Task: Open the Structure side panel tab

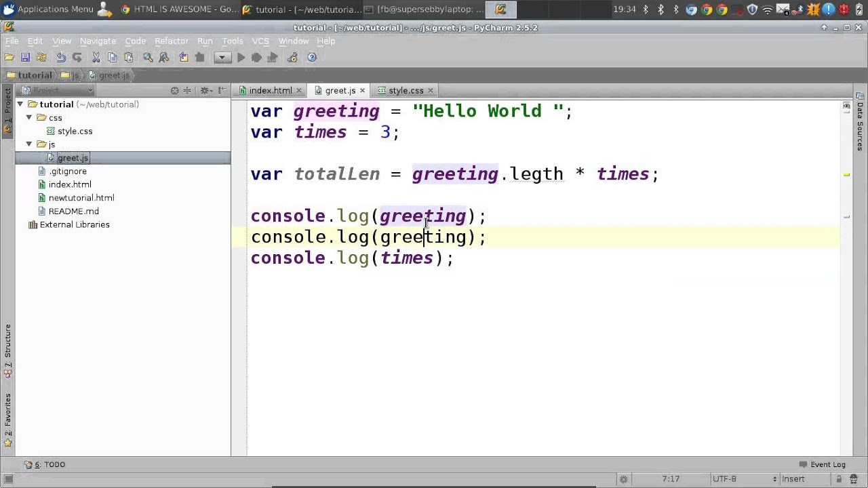Action: pyautogui.click(x=7, y=350)
